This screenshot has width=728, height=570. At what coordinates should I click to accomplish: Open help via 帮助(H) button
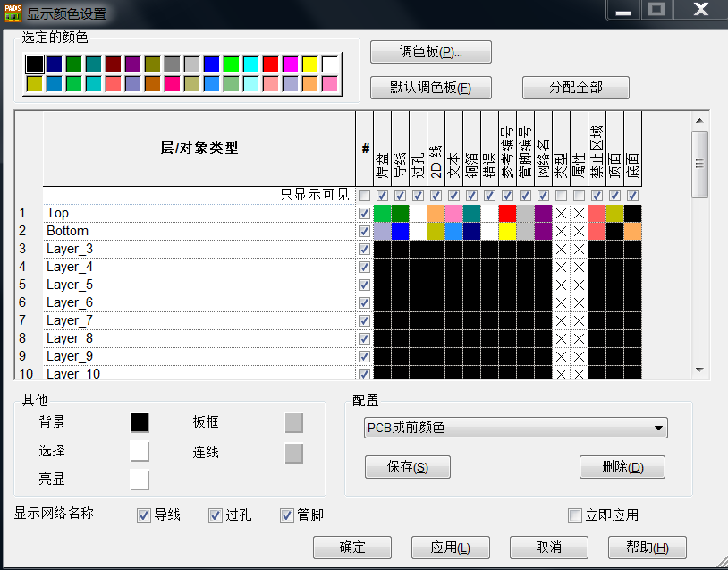647,547
